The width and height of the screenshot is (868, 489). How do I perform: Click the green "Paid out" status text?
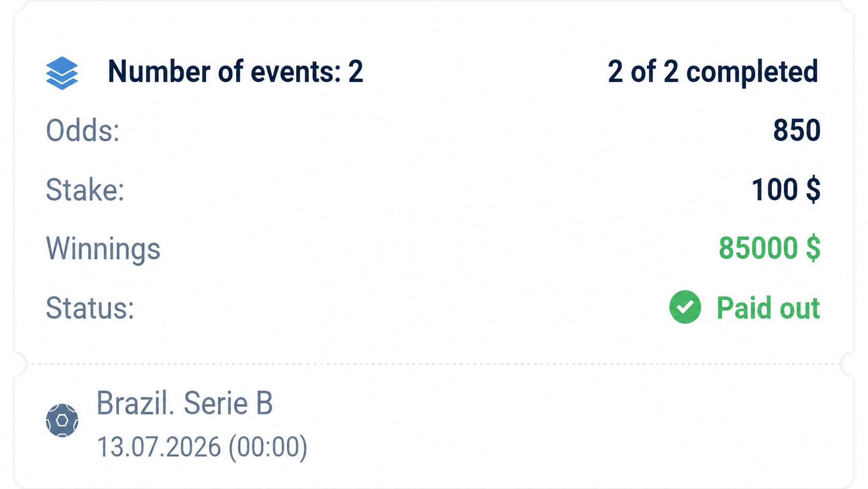pos(768,308)
